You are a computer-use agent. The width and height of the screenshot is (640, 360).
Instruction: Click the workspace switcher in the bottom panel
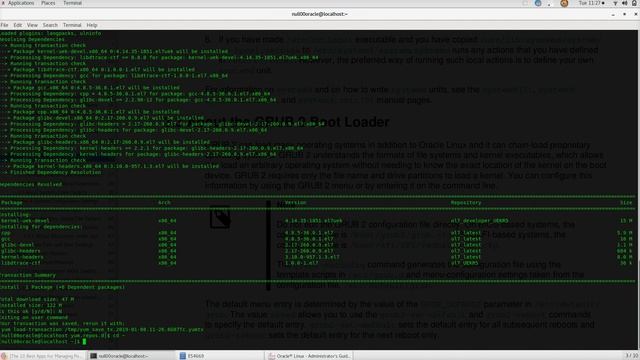(x=631, y=356)
